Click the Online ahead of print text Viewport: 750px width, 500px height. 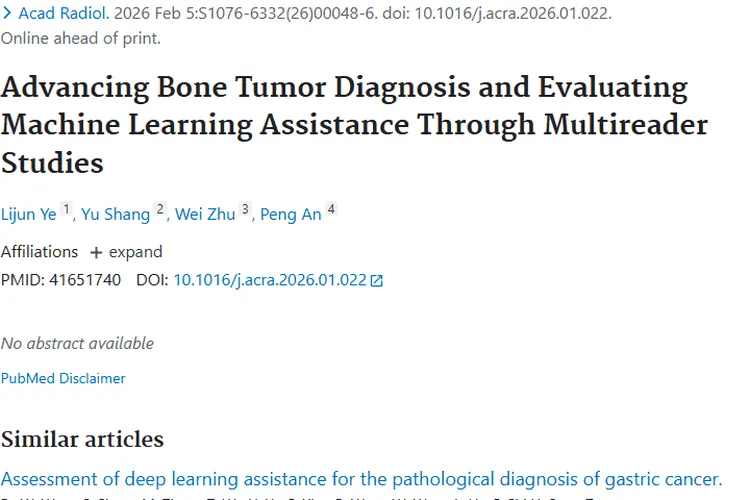click(x=80, y=39)
